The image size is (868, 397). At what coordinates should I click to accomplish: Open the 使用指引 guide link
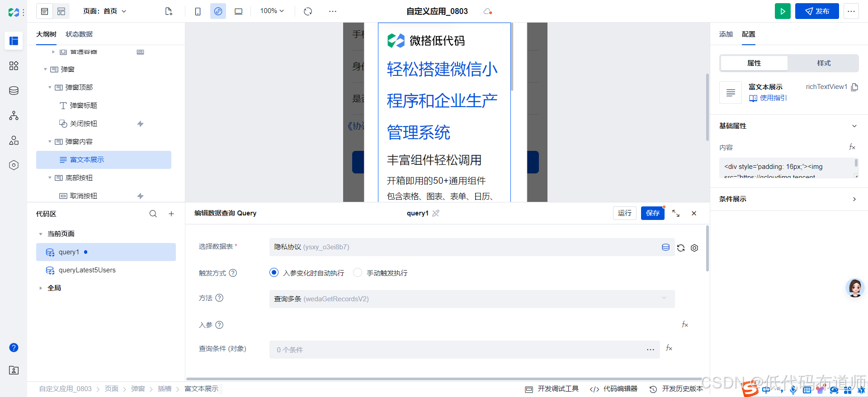[768, 98]
